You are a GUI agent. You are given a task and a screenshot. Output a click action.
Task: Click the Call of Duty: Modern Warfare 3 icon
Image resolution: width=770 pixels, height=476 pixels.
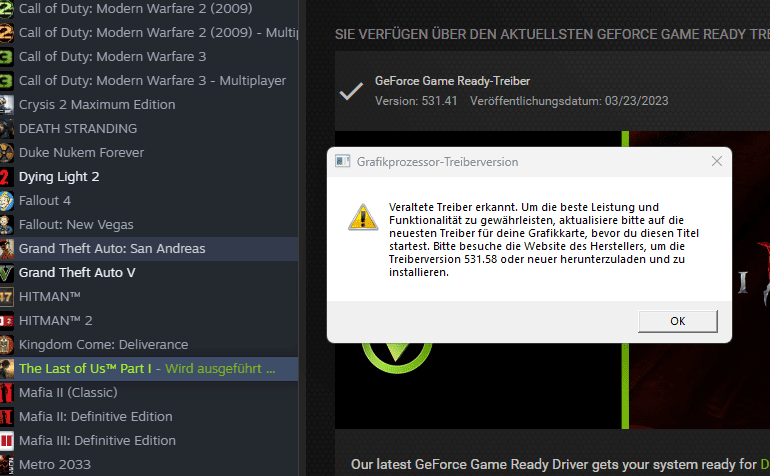(x=6, y=56)
